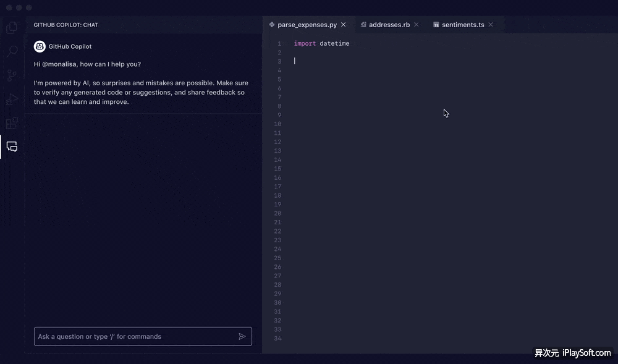The width and height of the screenshot is (618, 364).
Task: Open the Extensions blocks icon
Action: tap(12, 123)
